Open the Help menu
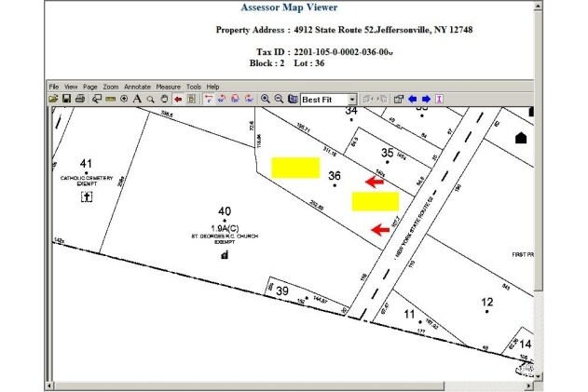 tap(212, 86)
